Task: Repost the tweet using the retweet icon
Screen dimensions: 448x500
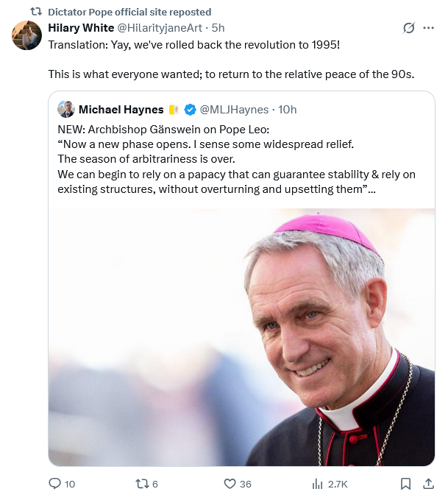Action: pos(142,484)
